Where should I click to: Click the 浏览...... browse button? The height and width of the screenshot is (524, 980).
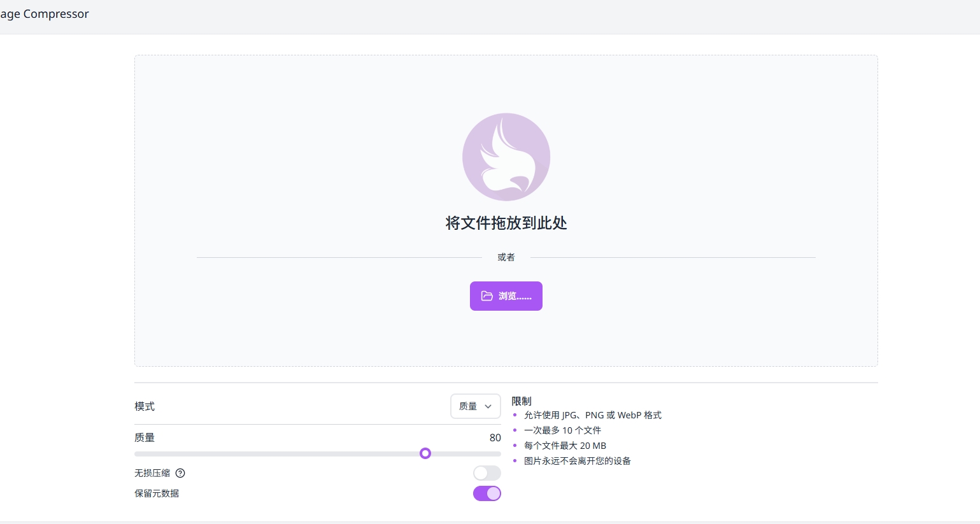506,295
